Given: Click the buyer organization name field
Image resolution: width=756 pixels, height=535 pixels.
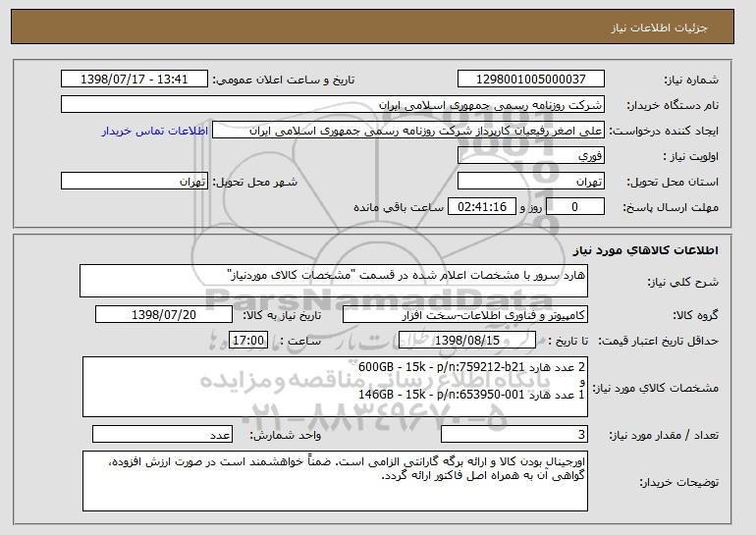Looking at the screenshot, I should coord(333,105).
